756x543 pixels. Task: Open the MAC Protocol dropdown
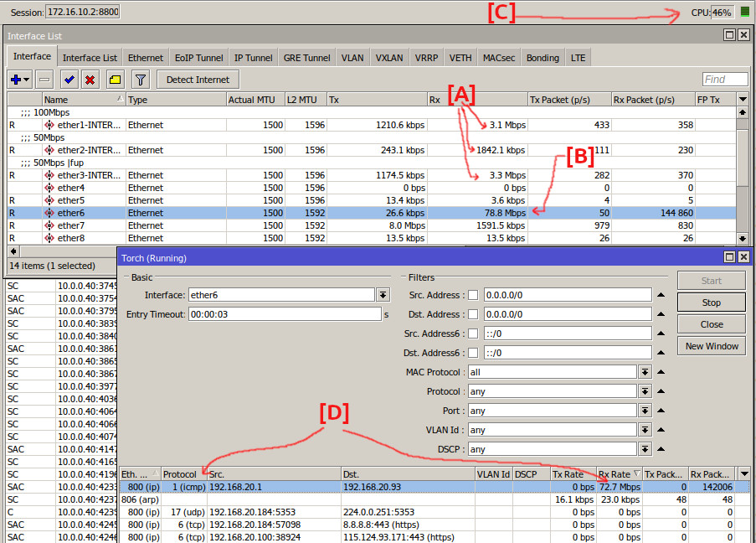coord(645,372)
